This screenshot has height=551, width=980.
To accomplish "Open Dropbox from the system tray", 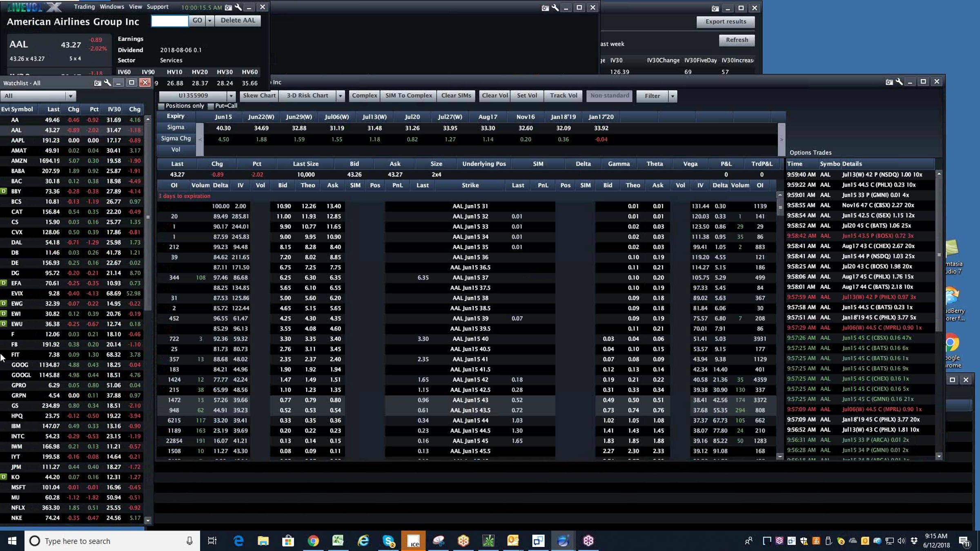I will click(x=914, y=541).
